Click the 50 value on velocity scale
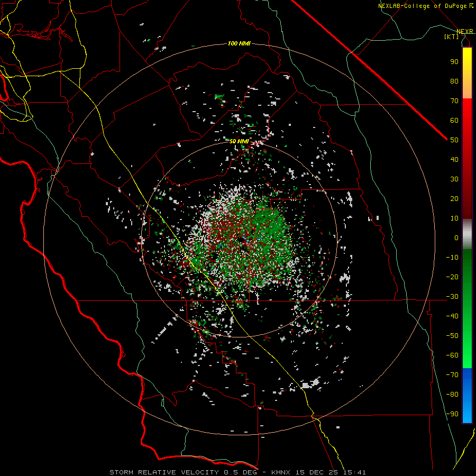 click(x=454, y=140)
